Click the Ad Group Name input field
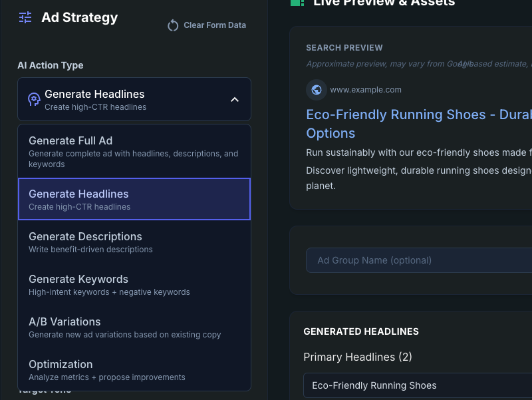 419,260
